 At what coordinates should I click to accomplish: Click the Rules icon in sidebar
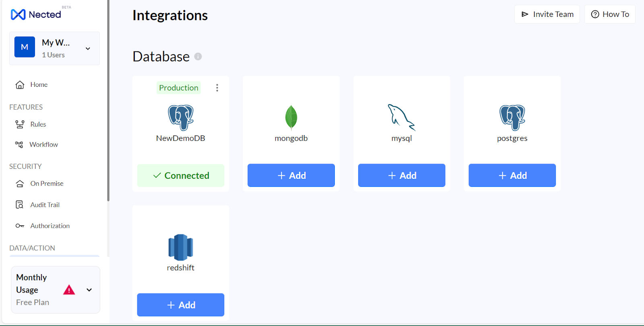20,124
